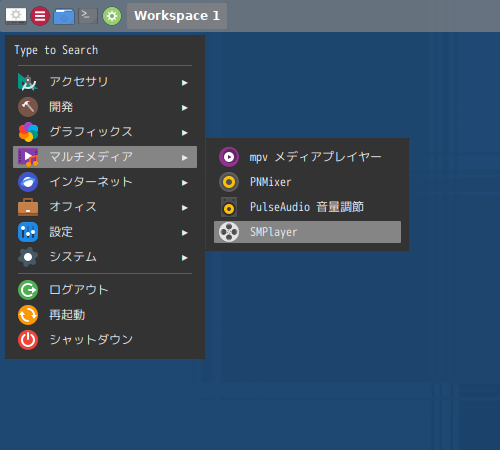Select the マルチメディア menu entry

(105, 157)
